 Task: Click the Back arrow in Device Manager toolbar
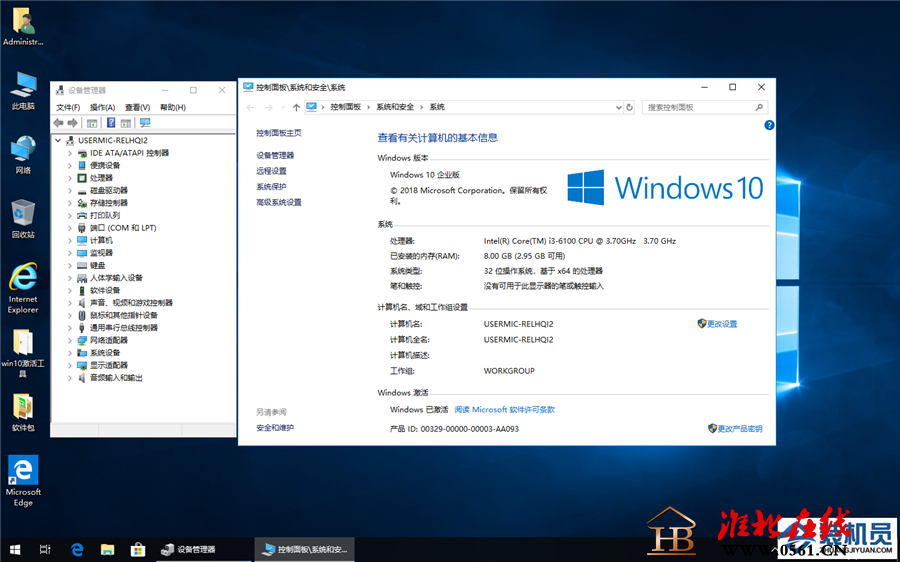pyautogui.click(x=58, y=123)
